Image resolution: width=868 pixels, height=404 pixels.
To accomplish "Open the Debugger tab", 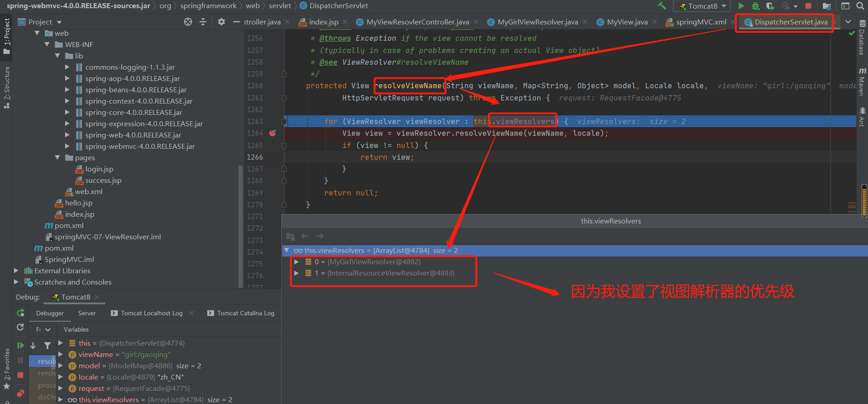I will point(50,313).
